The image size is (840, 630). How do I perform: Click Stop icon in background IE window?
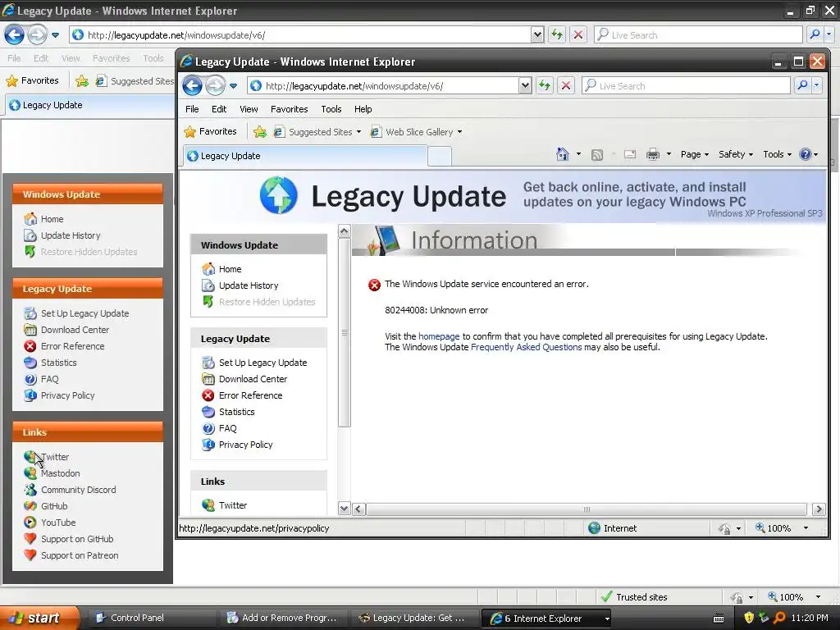pyautogui.click(x=578, y=34)
